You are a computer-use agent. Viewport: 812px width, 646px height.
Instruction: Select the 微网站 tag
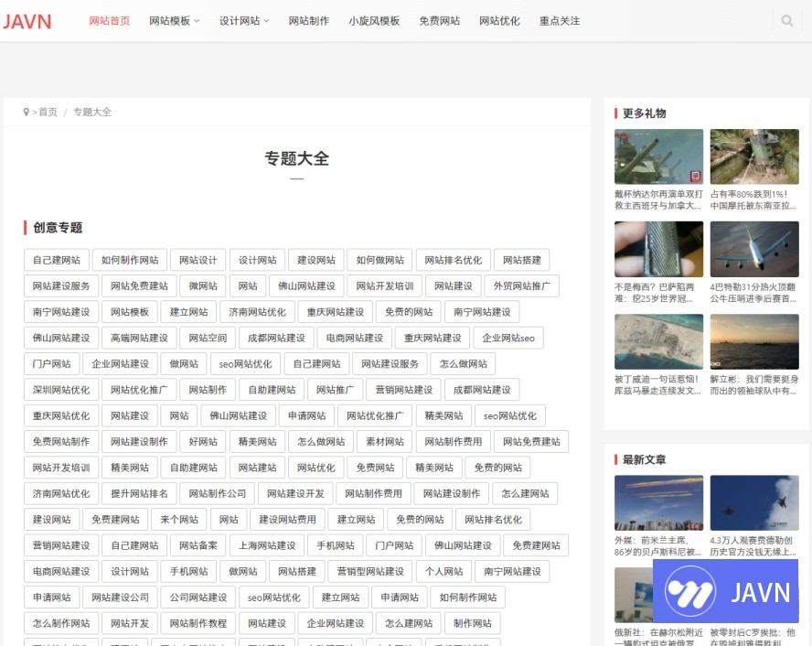[x=203, y=286]
